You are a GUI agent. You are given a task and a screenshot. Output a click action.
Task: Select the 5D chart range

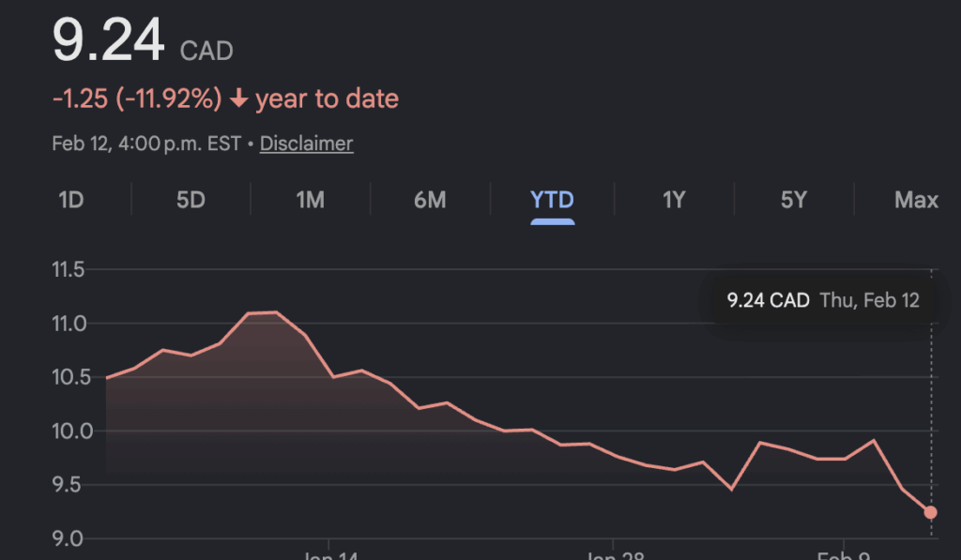point(191,200)
